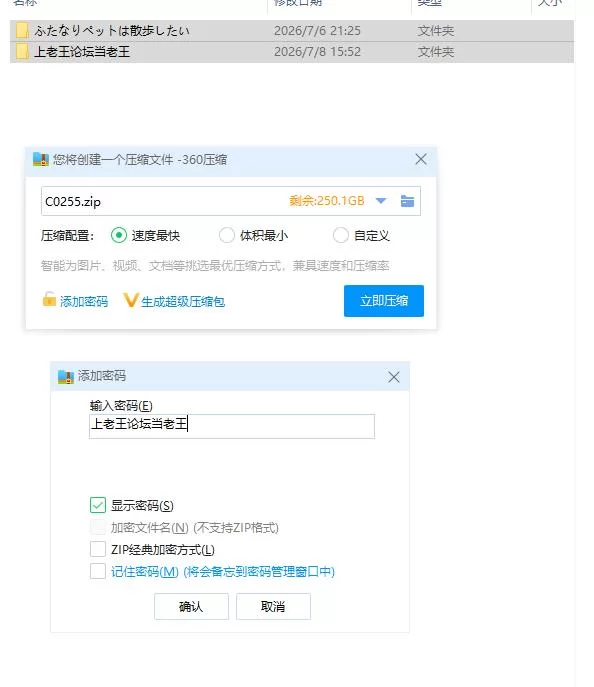
Task: Click the 360压缩 icon in 添加密码 dialog title
Action: [x=66, y=376]
